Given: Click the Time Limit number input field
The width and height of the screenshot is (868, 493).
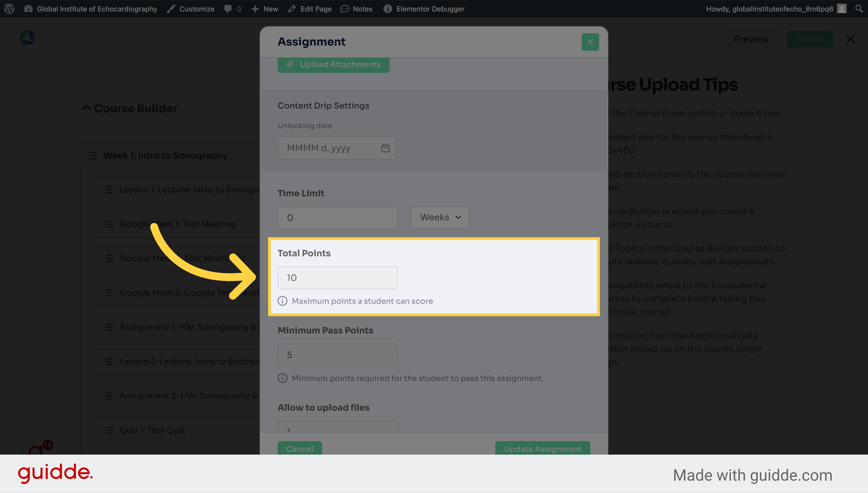Looking at the screenshot, I should click(337, 217).
